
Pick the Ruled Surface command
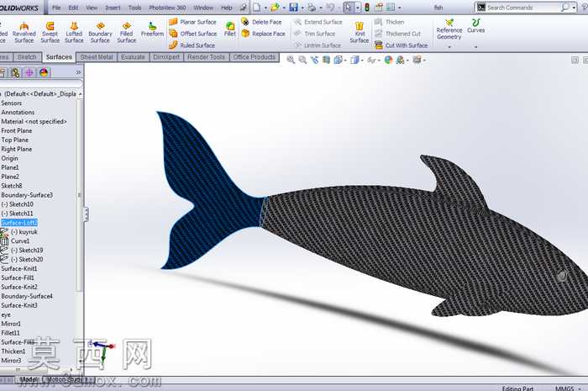192,45
